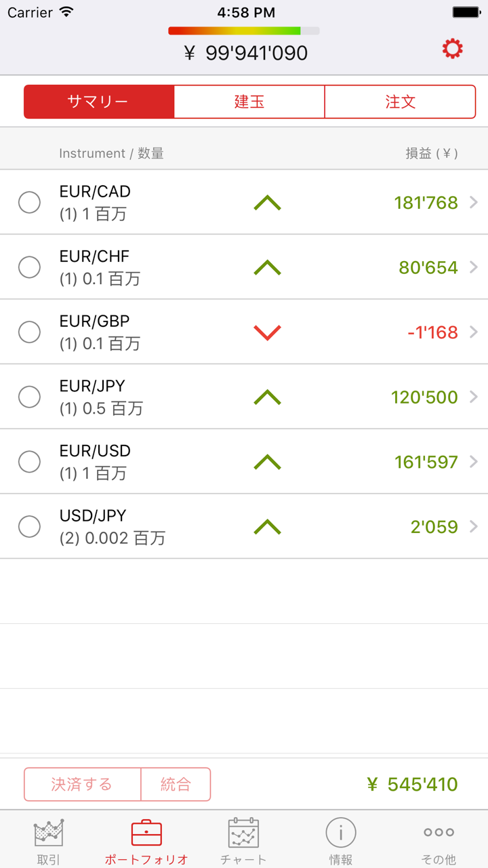
Task: Expand EUR/GBP row details chevron
Action: (473, 332)
